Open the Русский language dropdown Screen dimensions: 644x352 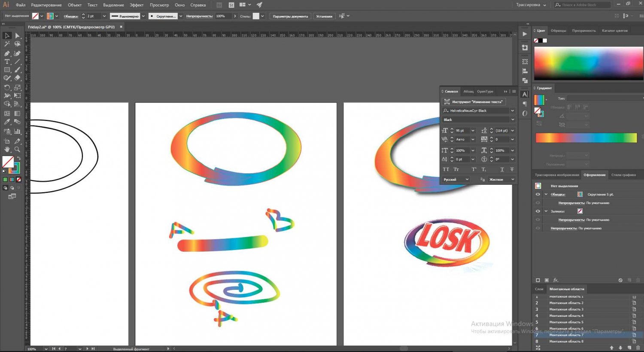click(x=456, y=179)
